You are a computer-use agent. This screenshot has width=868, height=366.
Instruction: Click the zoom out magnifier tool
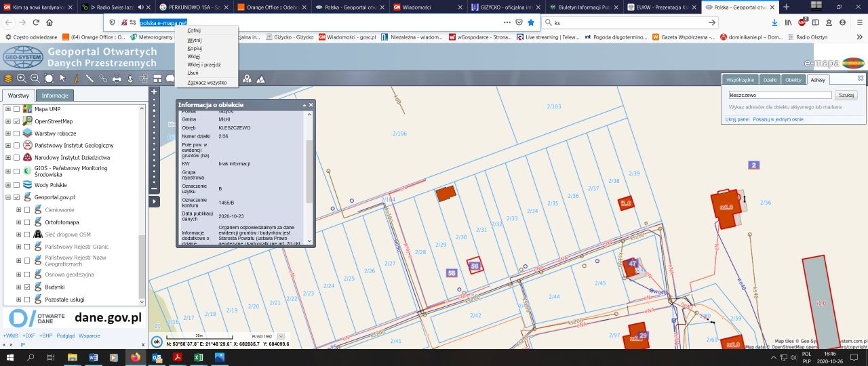(35, 79)
